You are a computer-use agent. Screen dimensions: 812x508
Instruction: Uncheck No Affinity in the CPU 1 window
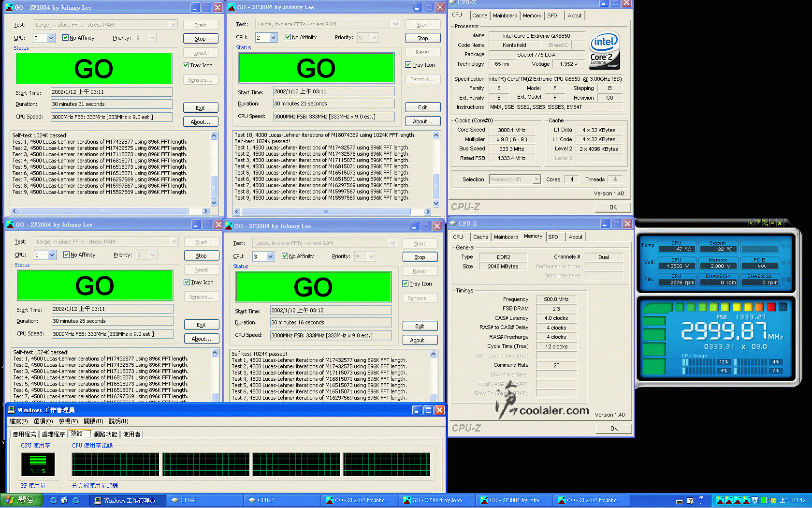click(66, 255)
